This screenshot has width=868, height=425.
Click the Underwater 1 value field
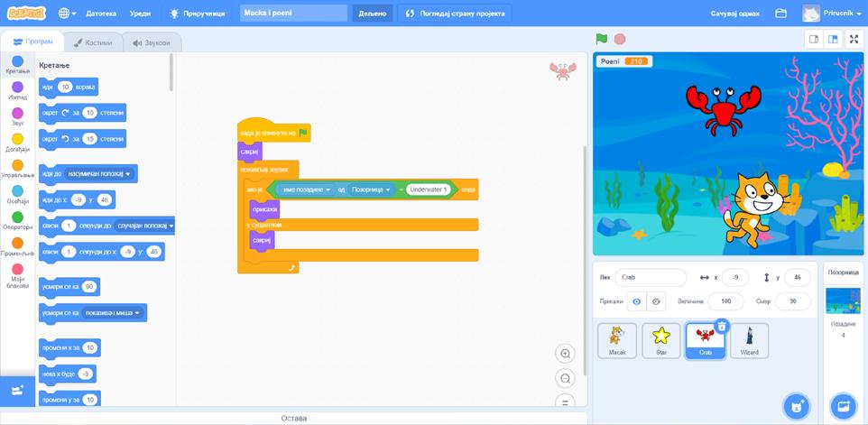coord(429,189)
